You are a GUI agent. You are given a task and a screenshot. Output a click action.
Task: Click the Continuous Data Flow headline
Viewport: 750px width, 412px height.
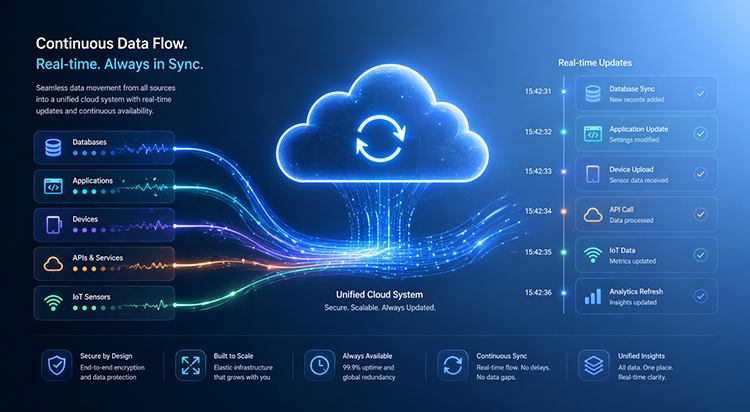(111, 44)
